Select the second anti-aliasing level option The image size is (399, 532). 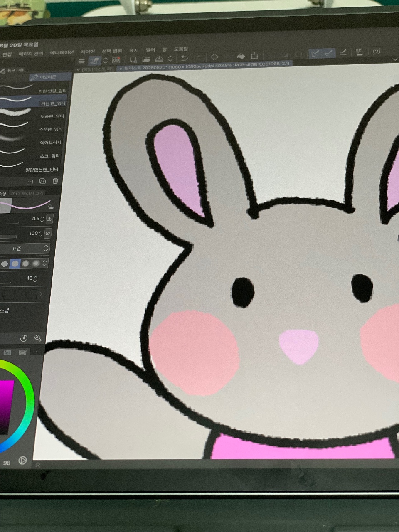[x=15, y=264]
